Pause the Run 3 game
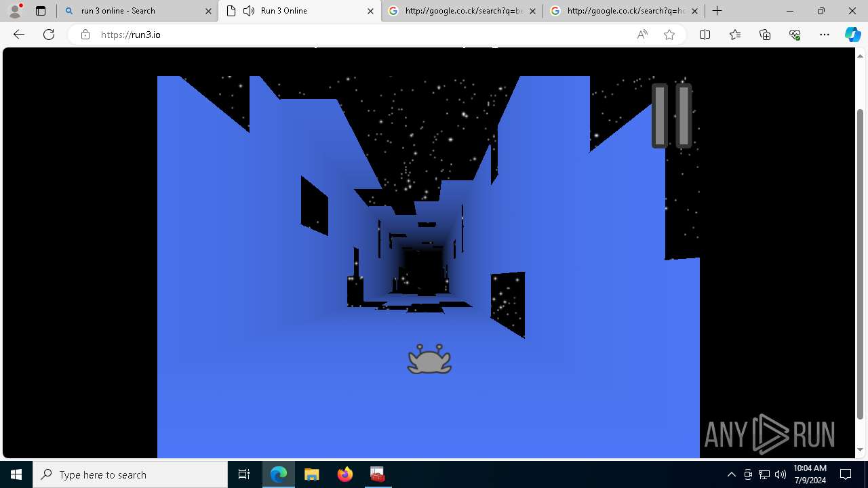 (x=671, y=116)
